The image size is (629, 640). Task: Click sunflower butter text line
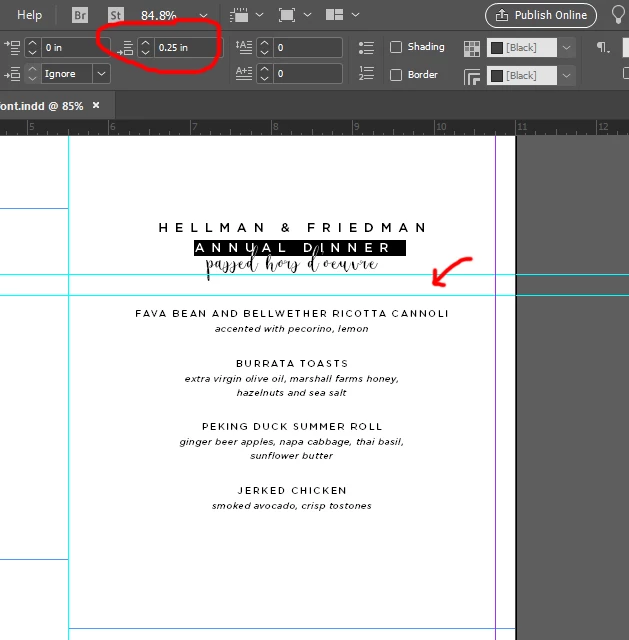(x=291, y=456)
